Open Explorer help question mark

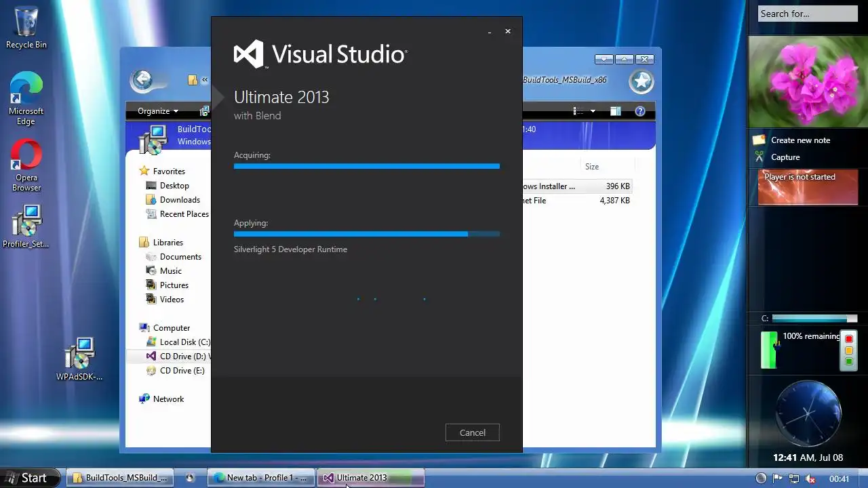tap(639, 111)
